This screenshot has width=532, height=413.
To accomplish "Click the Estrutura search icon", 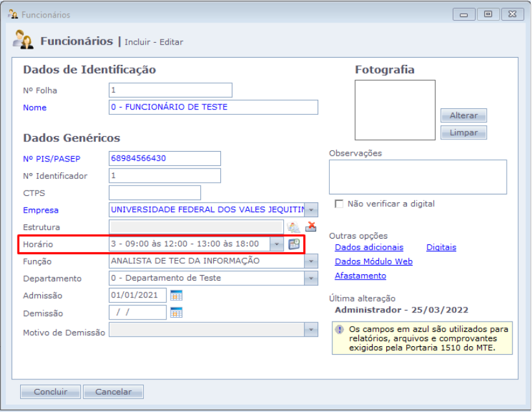I will (x=294, y=227).
